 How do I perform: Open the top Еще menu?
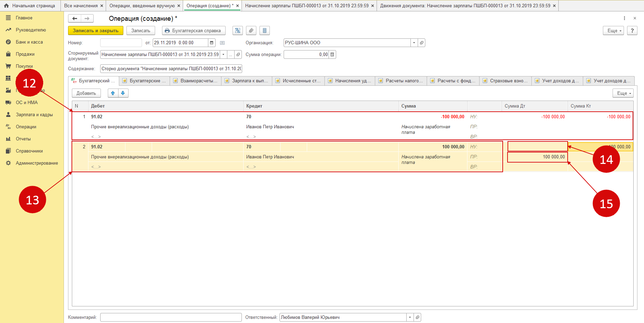[613, 30]
